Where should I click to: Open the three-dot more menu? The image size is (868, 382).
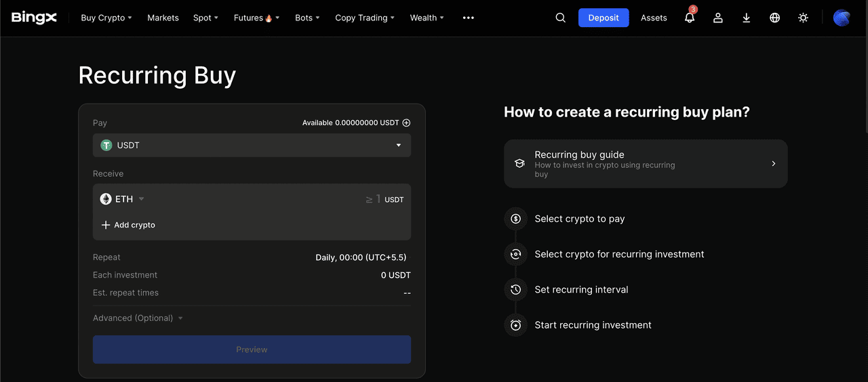(469, 18)
